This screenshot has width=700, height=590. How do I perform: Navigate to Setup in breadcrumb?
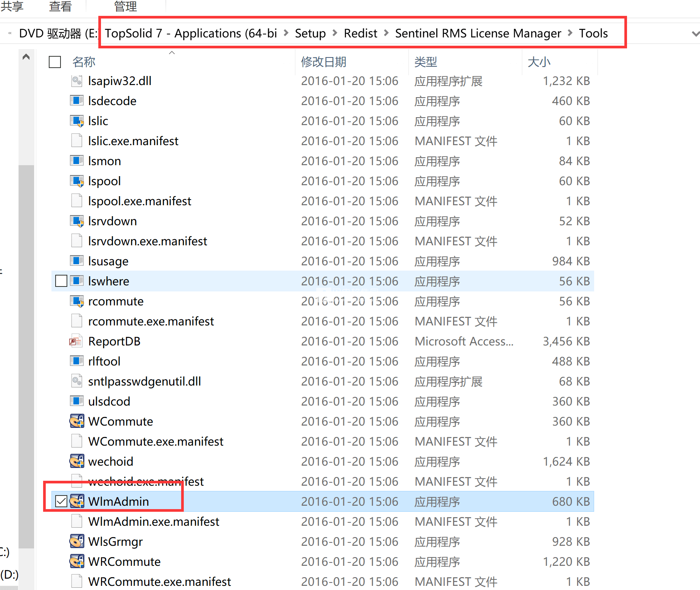pyautogui.click(x=310, y=33)
